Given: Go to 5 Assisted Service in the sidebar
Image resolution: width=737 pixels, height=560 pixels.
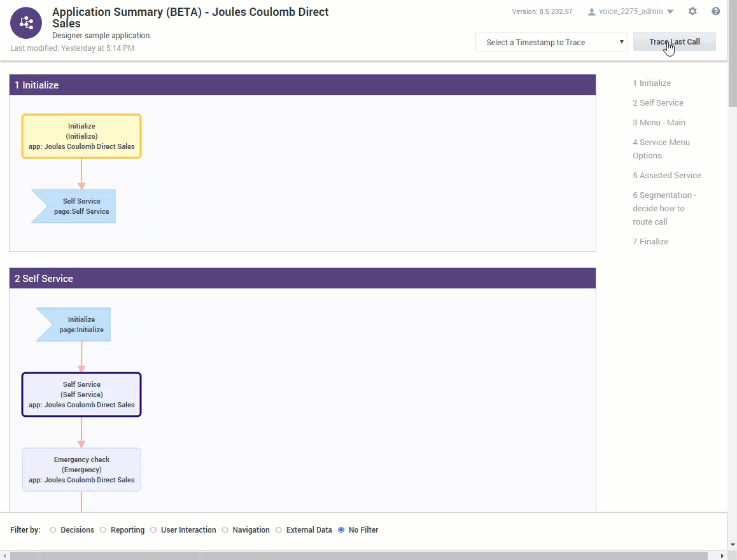Looking at the screenshot, I should coord(666,175).
